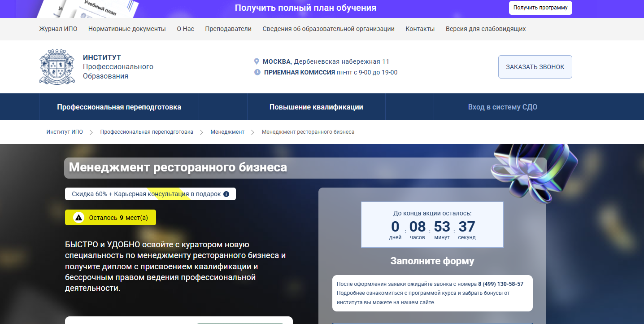Enable Версия для слабовидящих mode

485,29
